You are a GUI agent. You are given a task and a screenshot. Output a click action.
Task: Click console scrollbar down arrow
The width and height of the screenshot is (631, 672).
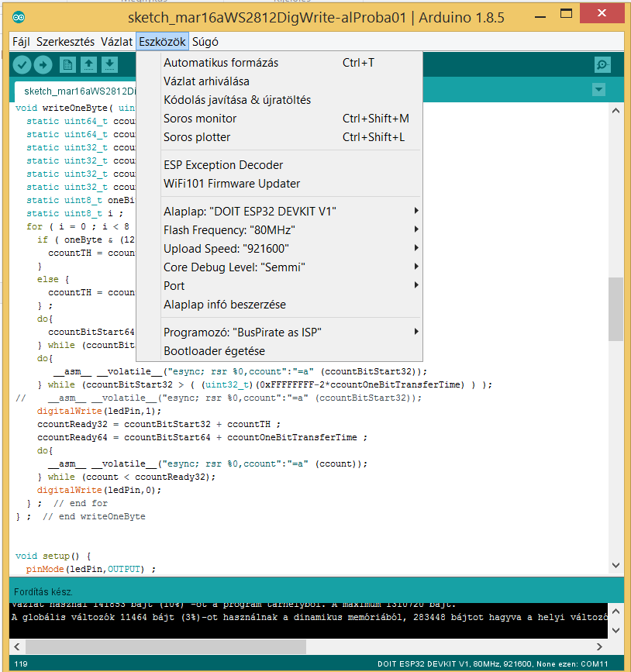(616, 630)
